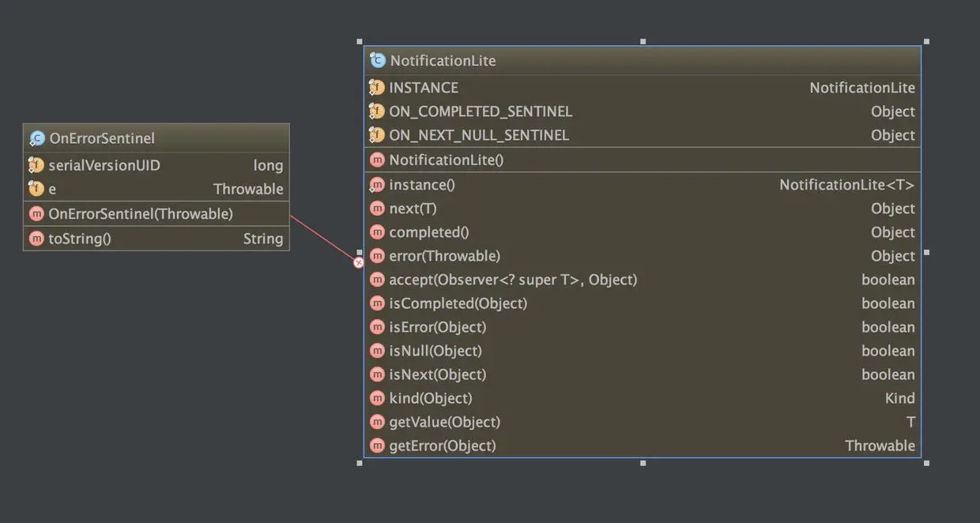
Task: Click the getError(Object) method icon
Action: (x=377, y=446)
